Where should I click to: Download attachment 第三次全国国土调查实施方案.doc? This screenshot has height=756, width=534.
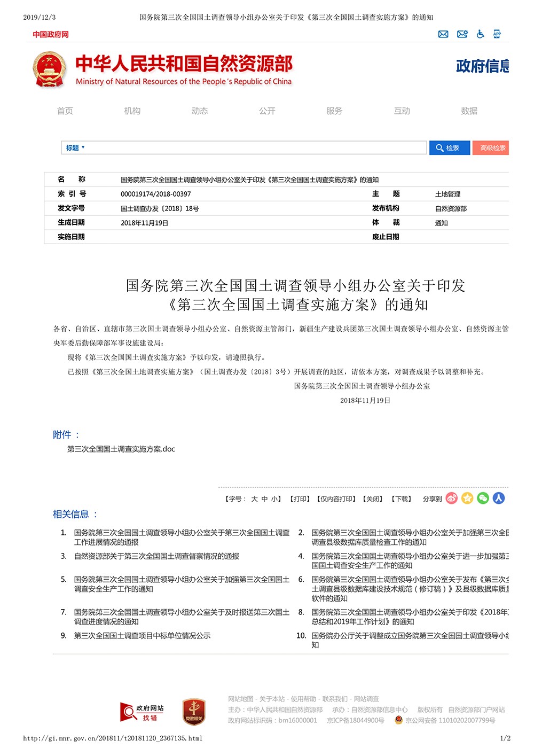[121, 449]
